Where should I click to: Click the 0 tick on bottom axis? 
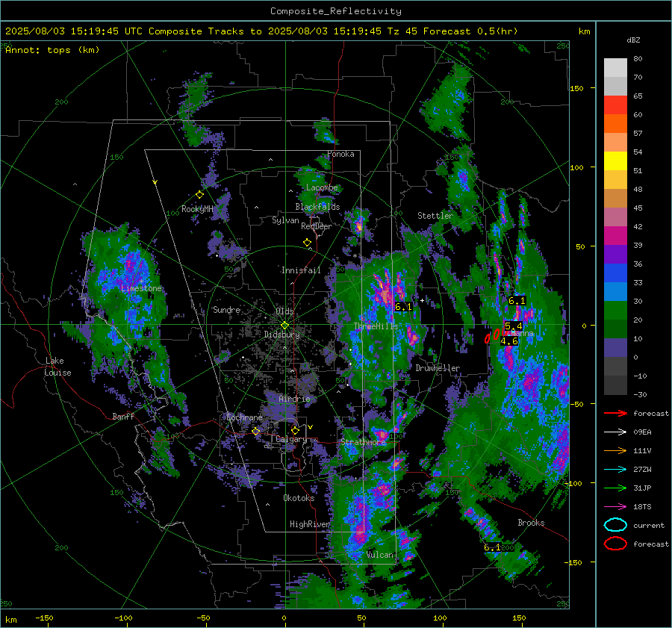click(284, 618)
